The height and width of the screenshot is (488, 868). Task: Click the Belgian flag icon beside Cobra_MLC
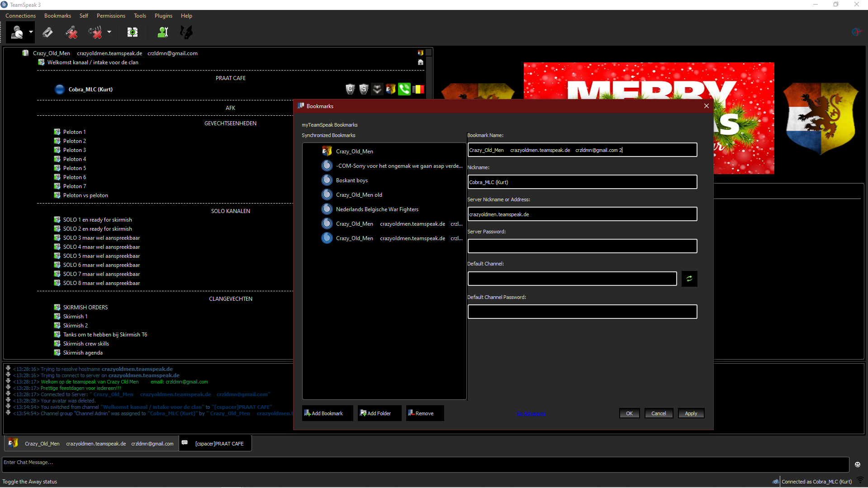[418, 90]
